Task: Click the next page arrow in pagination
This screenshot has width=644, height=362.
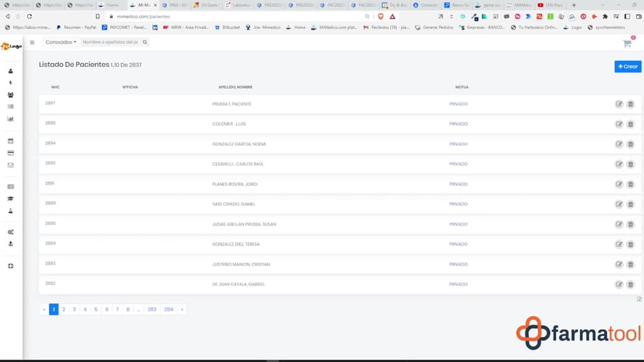Action: [182, 309]
